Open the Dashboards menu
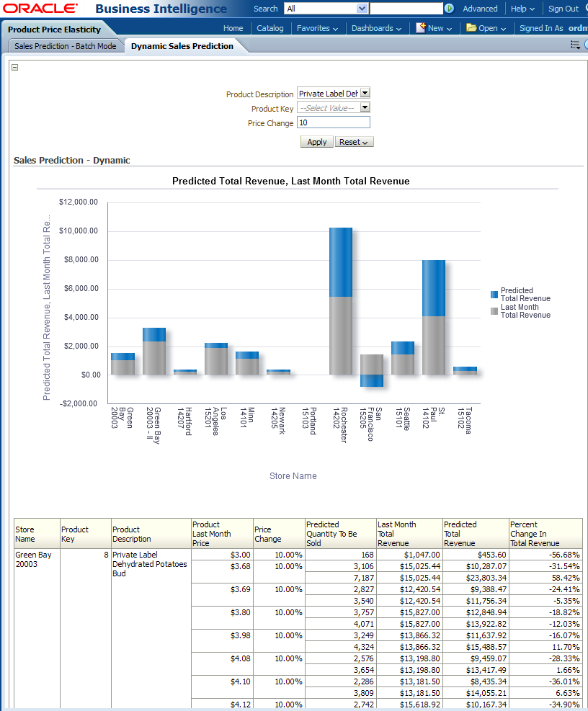Image resolution: width=588 pixels, height=711 pixels. click(377, 28)
